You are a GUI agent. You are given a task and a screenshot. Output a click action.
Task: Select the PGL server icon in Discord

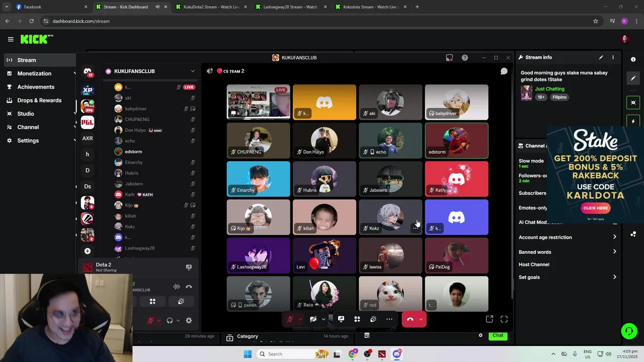(x=88, y=122)
